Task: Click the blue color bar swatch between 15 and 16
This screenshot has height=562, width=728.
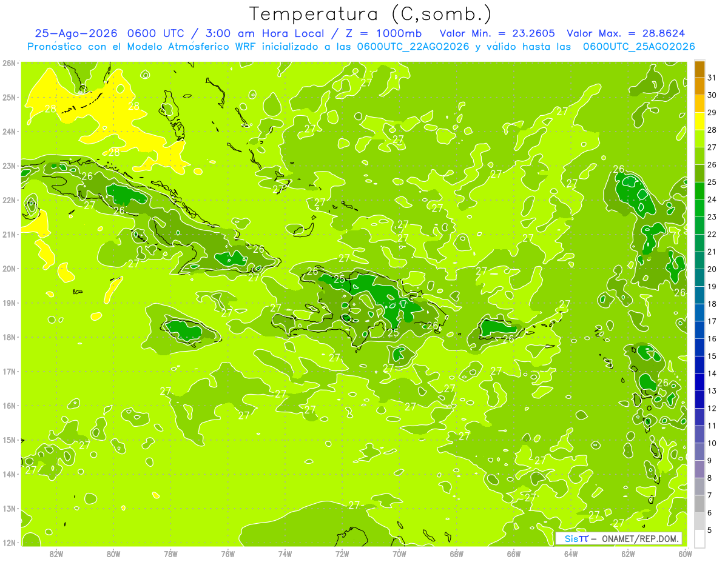Action: click(x=699, y=347)
